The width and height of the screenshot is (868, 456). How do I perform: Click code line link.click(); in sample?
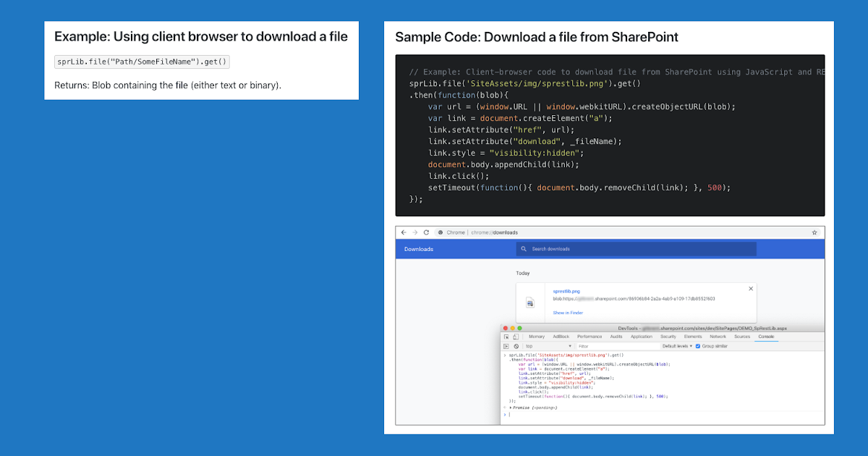[x=459, y=176]
